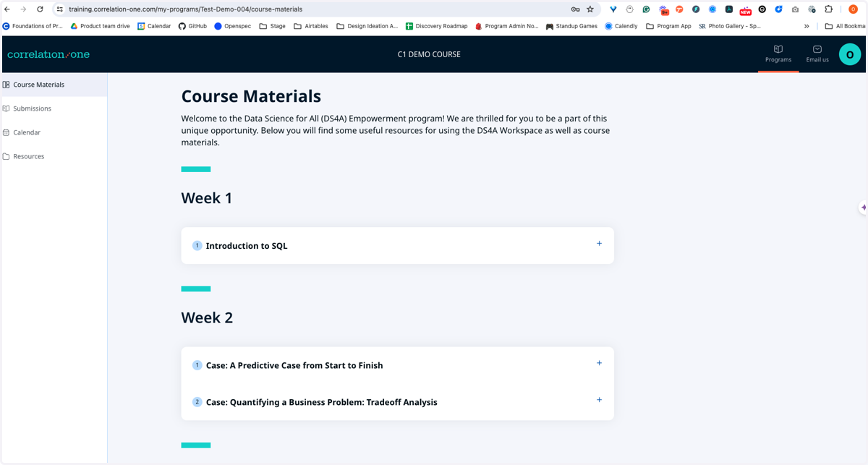
Task: Click the Week 1 heading
Action: pos(207,198)
